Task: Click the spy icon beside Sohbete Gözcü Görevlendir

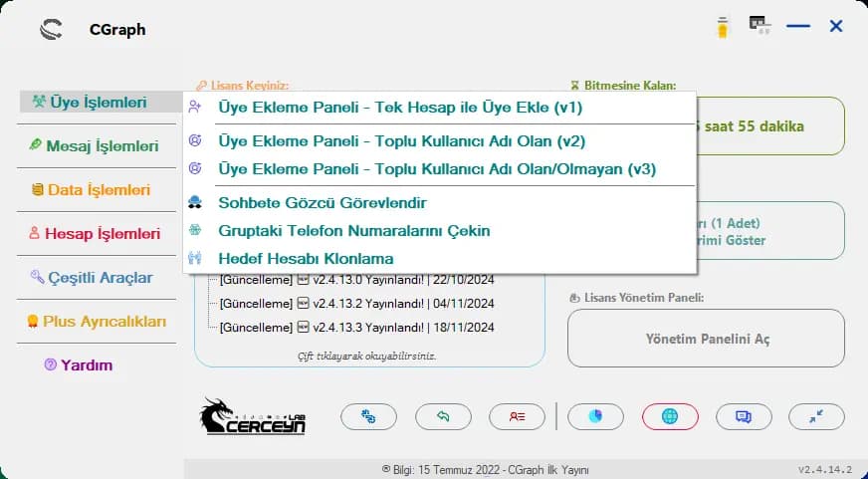Action: [195, 202]
